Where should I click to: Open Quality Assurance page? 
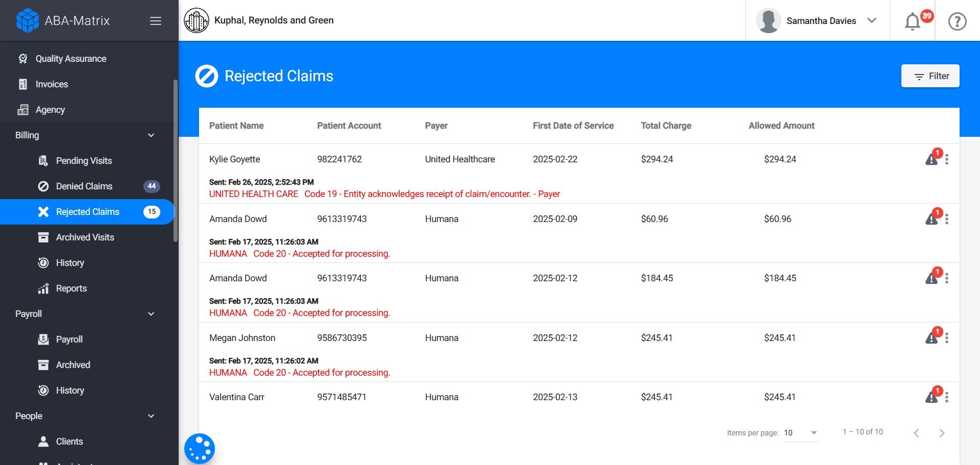tap(70, 59)
